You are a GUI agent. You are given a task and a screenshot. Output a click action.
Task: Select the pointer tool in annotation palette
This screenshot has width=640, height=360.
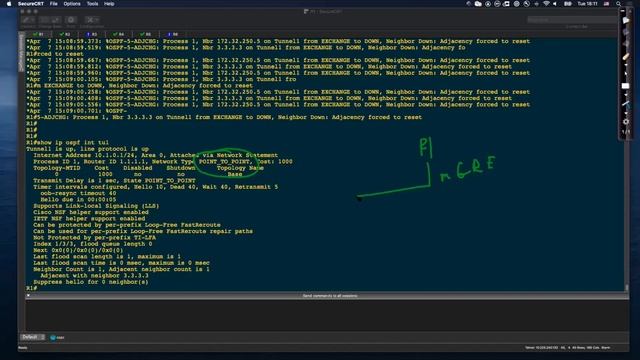626,74
